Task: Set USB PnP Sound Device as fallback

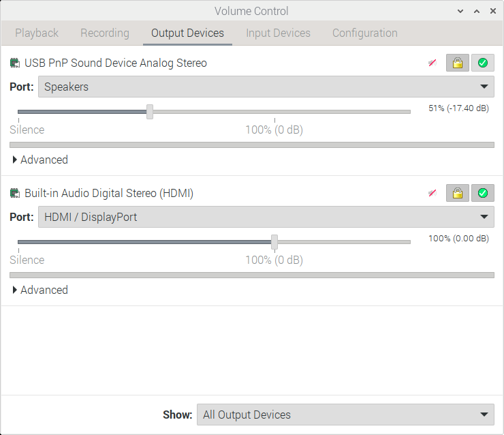Action: click(483, 63)
